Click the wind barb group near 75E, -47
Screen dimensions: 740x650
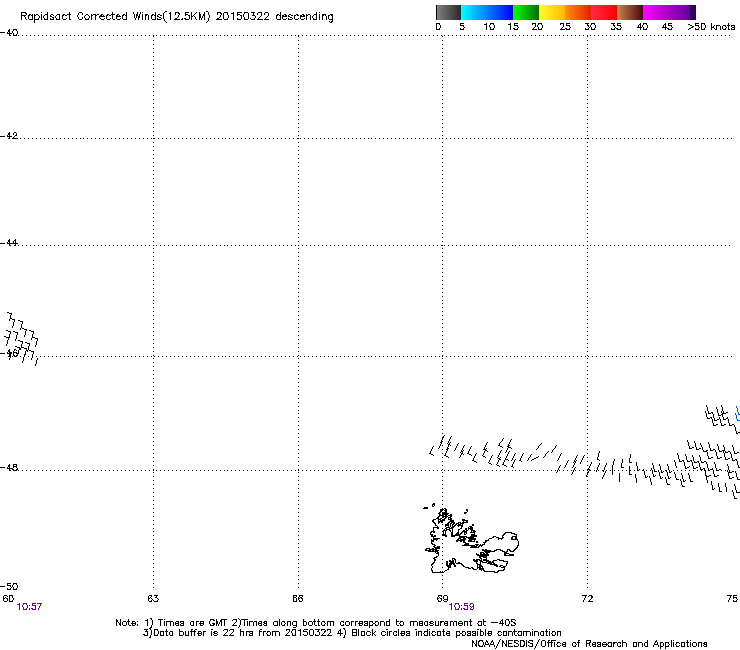(722, 418)
